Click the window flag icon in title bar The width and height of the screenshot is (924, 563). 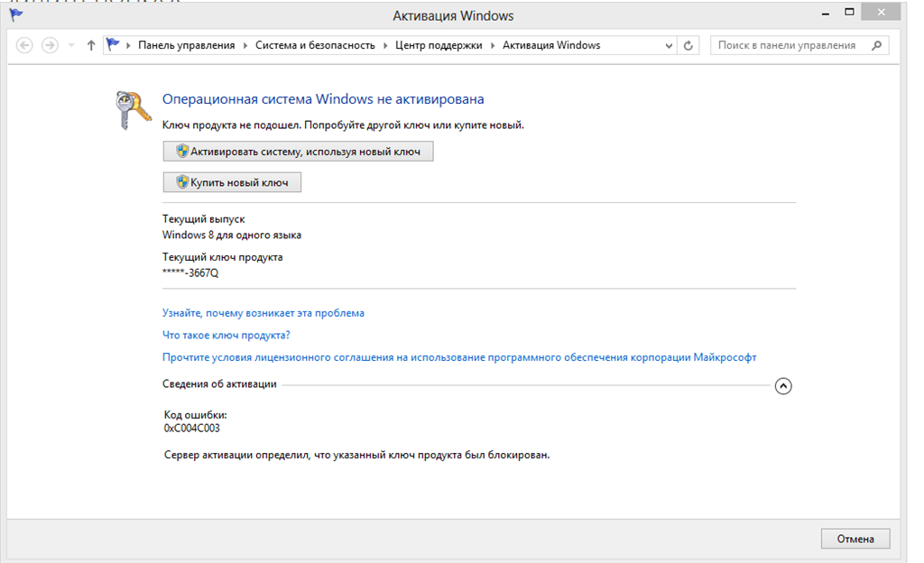point(16,14)
